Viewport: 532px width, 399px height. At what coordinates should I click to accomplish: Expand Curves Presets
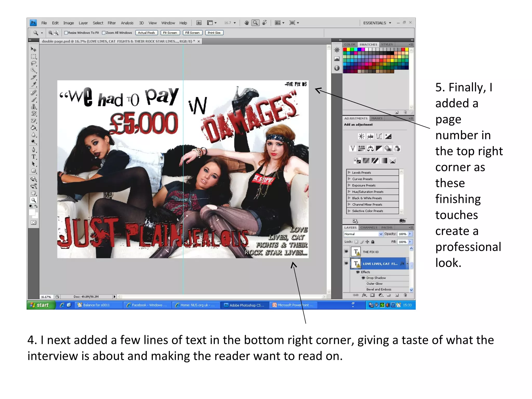coord(349,179)
